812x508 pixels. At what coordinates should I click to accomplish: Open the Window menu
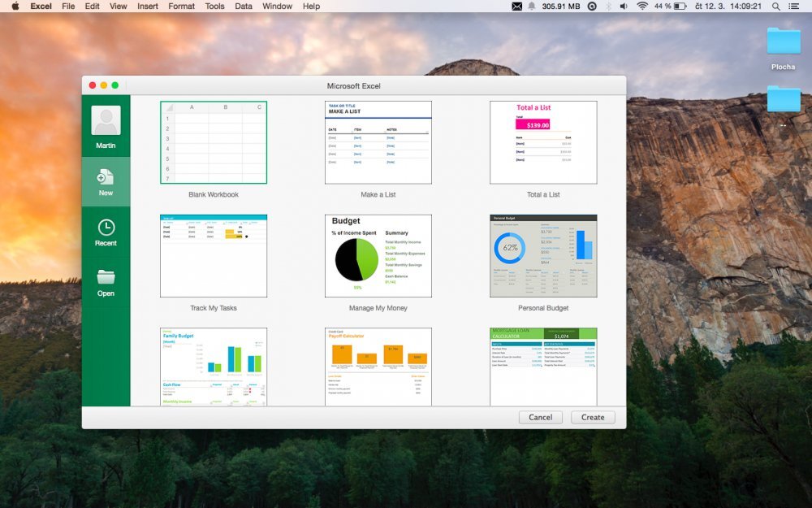tap(277, 6)
